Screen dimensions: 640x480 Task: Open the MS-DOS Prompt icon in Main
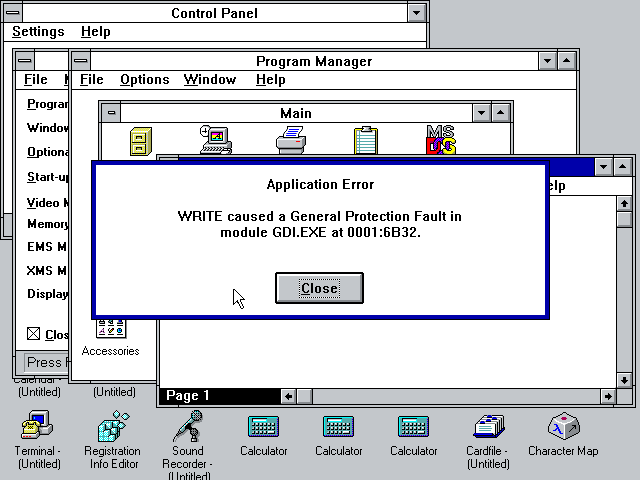(x=441, y=140)
